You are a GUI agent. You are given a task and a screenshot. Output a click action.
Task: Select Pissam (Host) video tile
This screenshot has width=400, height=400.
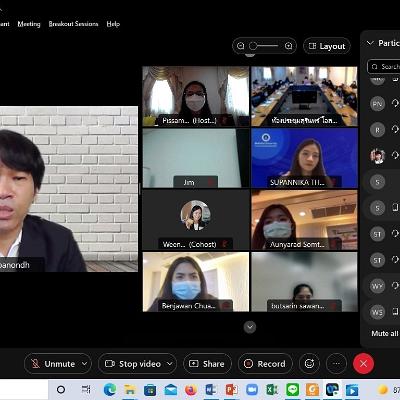(196, 96)
